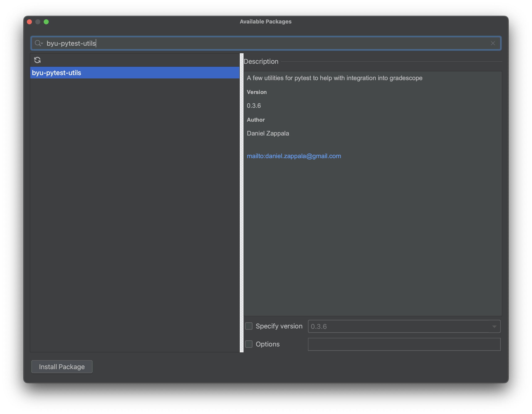Select byu-pytest-utils in the package list
This screenshot has height=414, width=532.
coord(135,73)
